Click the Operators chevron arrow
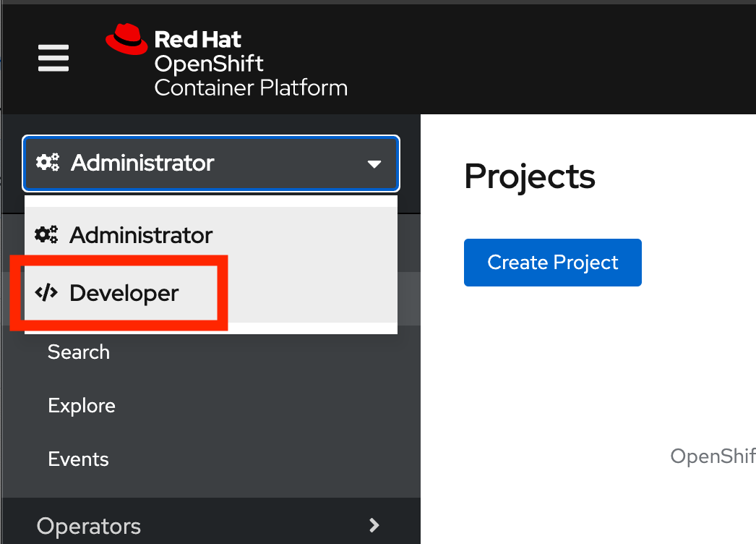Image resolution: width=756 pixels, height=544 pixels. coord(374,525)
